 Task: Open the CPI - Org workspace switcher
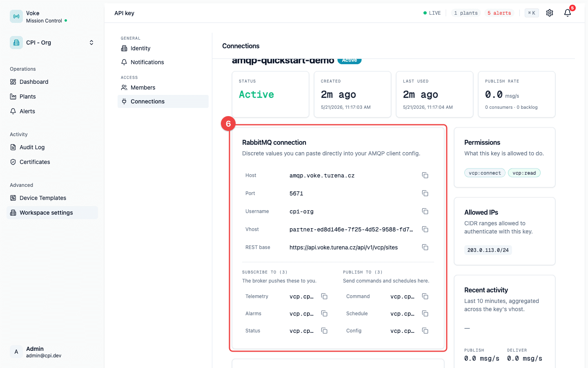point(52,43)
